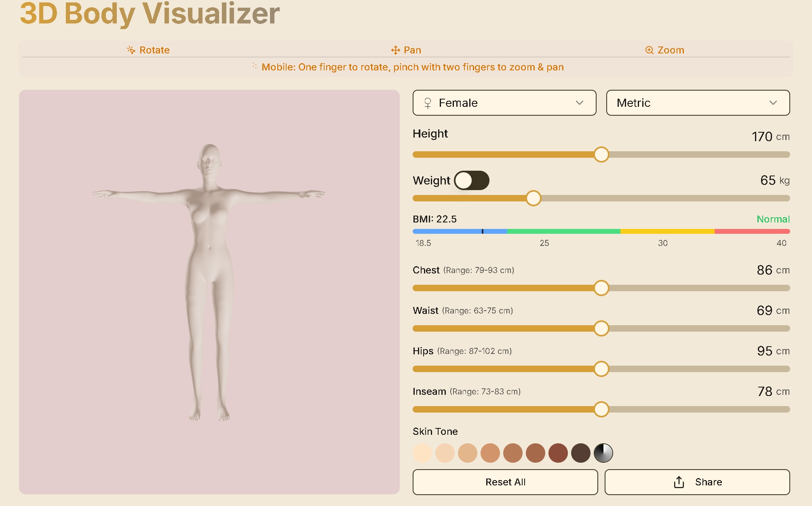Click the female gender symbol icon
This screenshot has width=812, height=506.
(428, 103)
